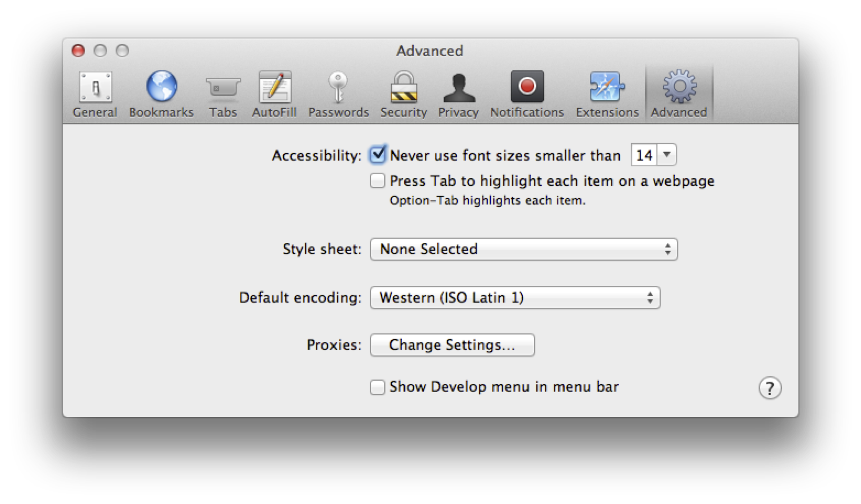The height and width of the screenshot is (504, 861).
Task: Open the minimum font size dropdown arrow
Action: pyautogui.click(x=667, y=155)
